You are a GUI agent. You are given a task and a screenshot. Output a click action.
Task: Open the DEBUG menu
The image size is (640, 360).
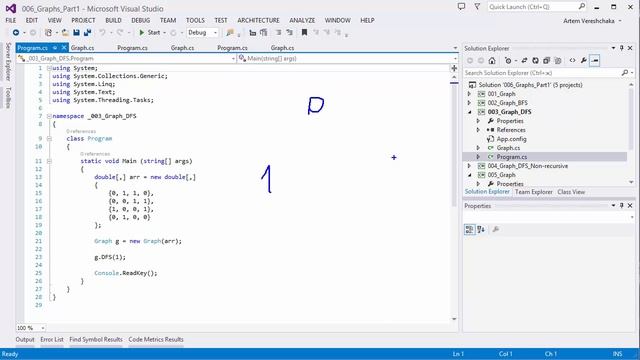click(x=140, y=20)
